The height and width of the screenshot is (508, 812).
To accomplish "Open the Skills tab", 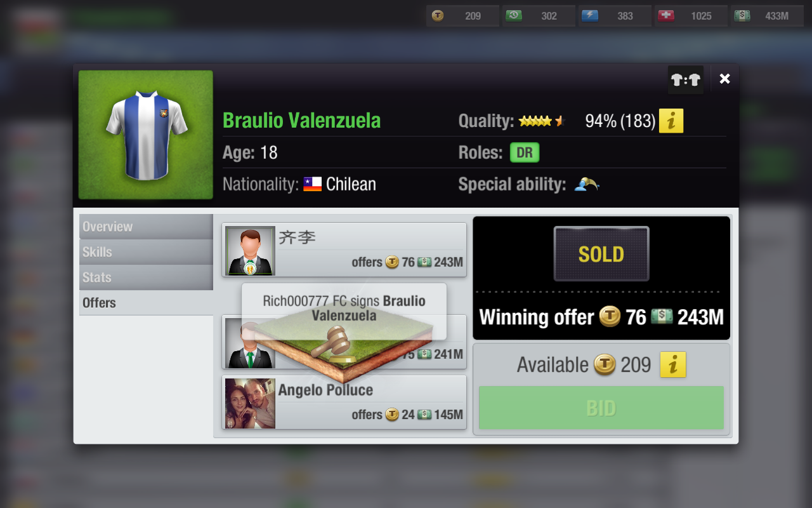I will point(146,252).
